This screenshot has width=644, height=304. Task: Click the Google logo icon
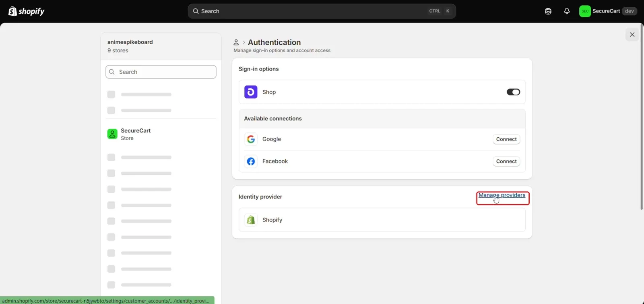tap(251, 139)
